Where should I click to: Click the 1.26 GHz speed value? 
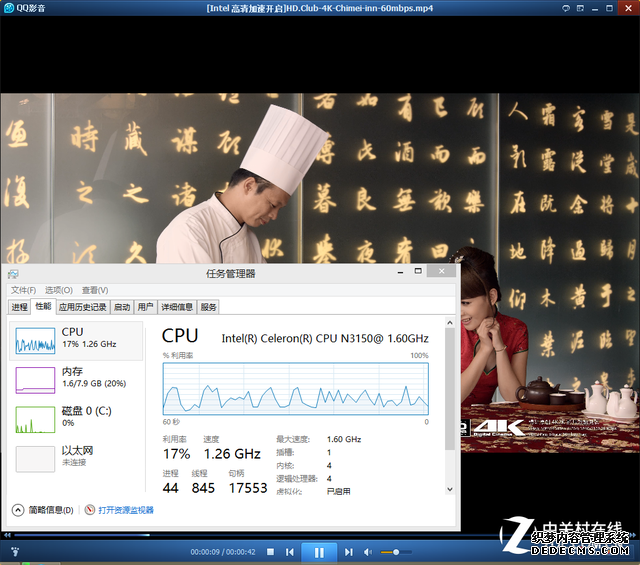(x=232, y=454)
